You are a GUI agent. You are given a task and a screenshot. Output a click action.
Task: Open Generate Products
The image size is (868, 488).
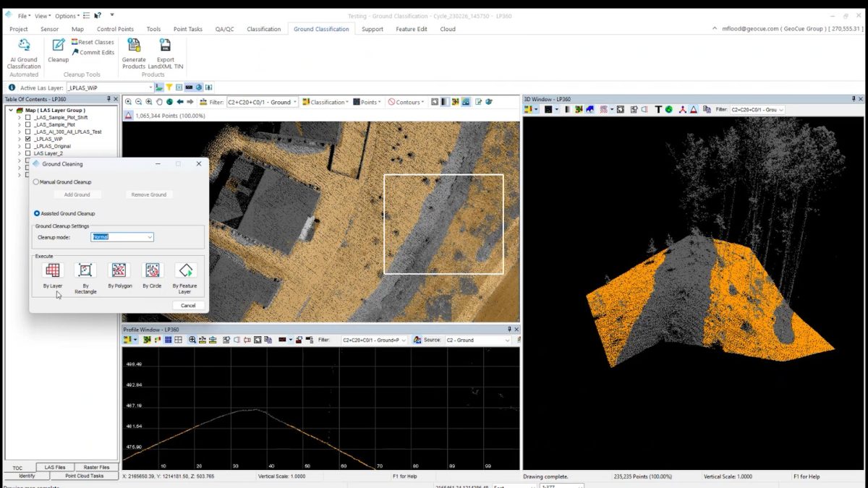coord(134,53)
